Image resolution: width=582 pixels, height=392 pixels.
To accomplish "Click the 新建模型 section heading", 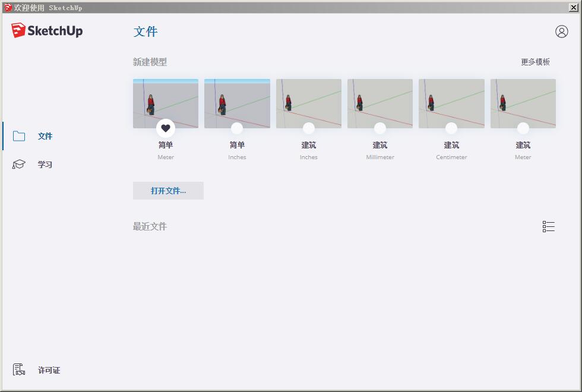I will click(150, 62).
